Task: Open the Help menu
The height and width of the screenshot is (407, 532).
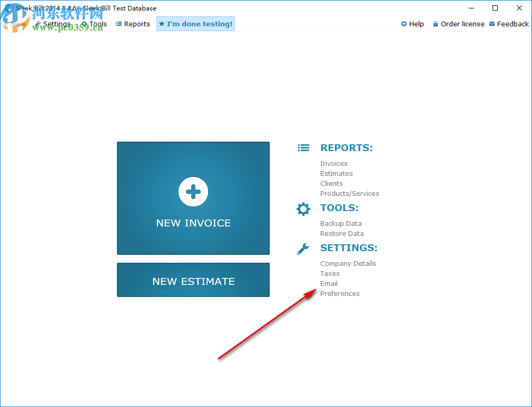Action: tap(412, 24)
